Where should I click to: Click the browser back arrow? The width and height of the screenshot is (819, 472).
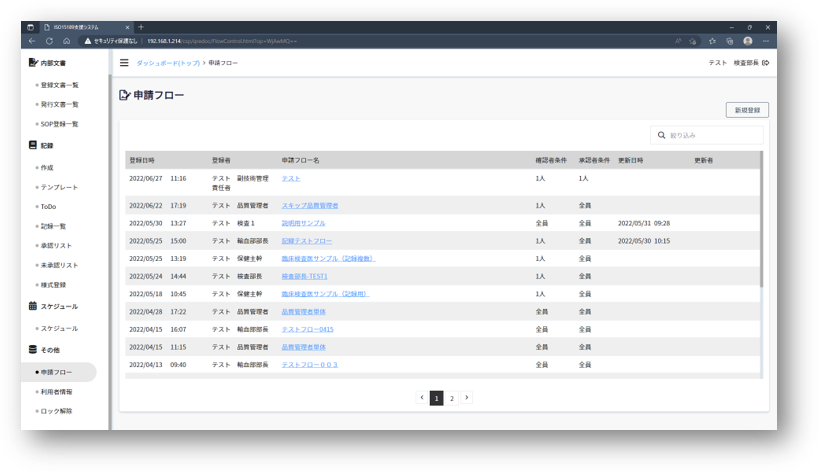coord(31,41)
